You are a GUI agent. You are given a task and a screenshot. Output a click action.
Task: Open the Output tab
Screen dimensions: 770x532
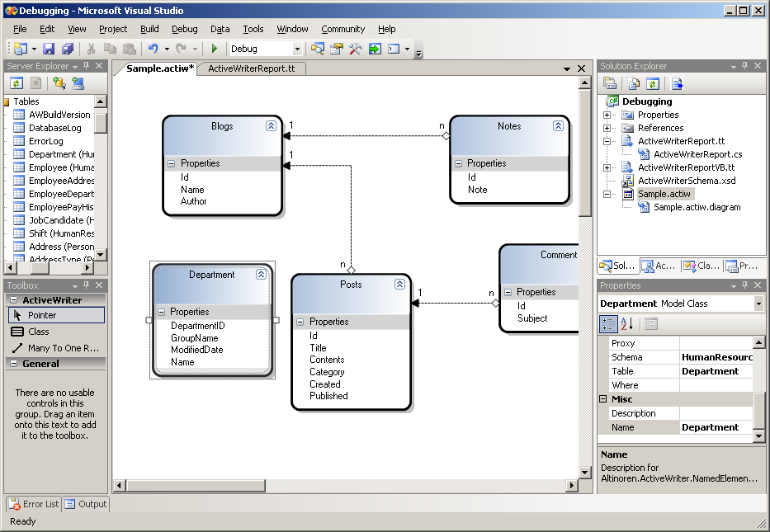coord(86,504)
